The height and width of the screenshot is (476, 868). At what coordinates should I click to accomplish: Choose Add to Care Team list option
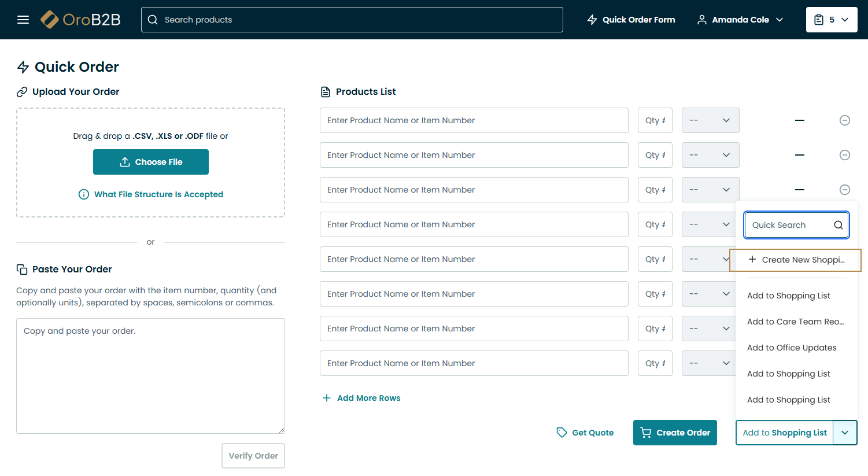point(795,322)
